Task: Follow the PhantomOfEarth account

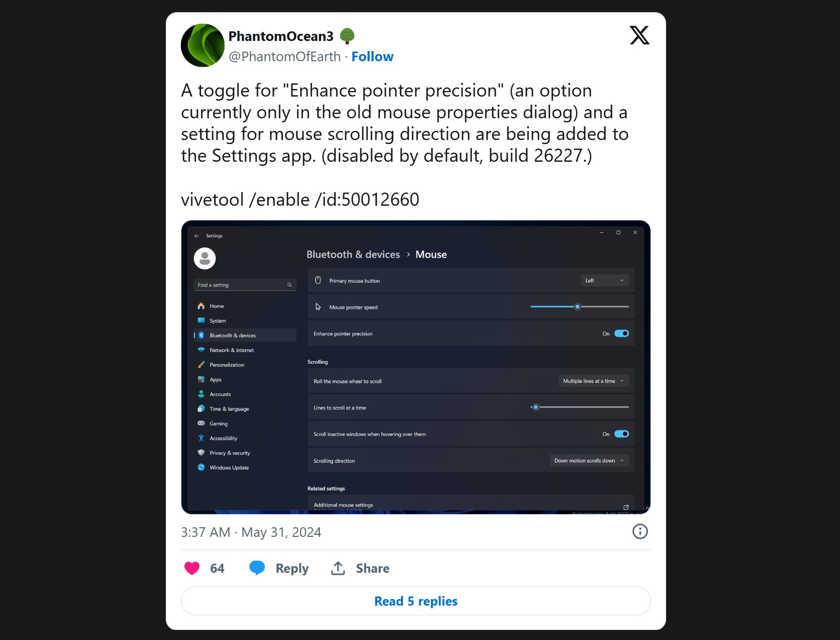Action: point(372,57)
